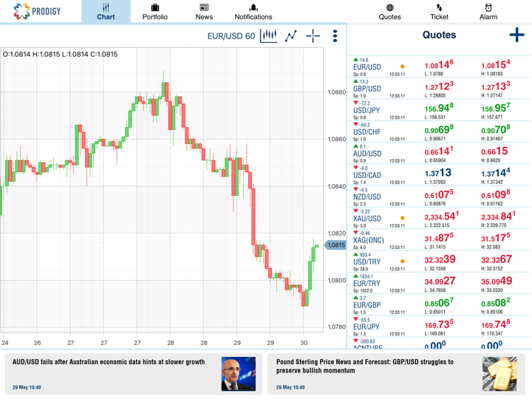This screenshot has width=532, height=399.
Task: Open Pound Sterling forecast article
Action: click(x=366, y=366)
